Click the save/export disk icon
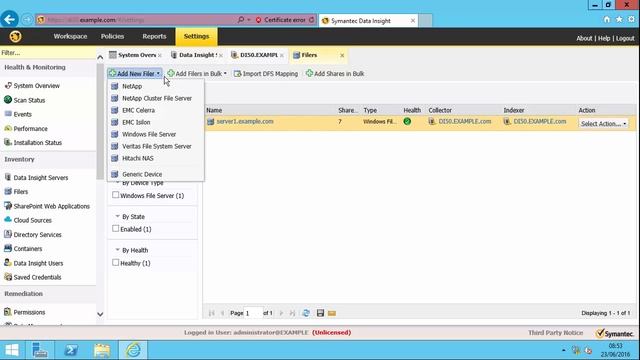 [x=320, y=313]
